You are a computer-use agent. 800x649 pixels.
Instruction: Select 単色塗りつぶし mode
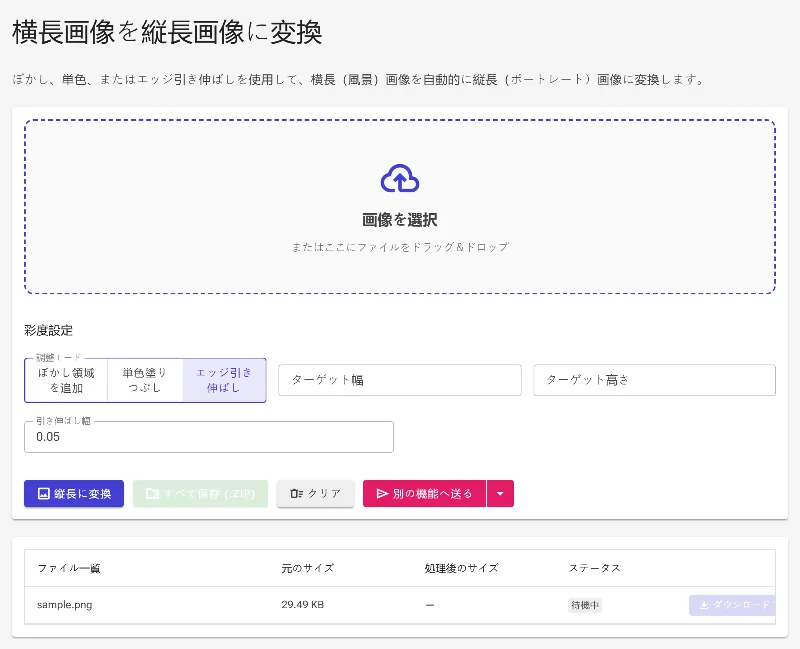click(145, 381)
